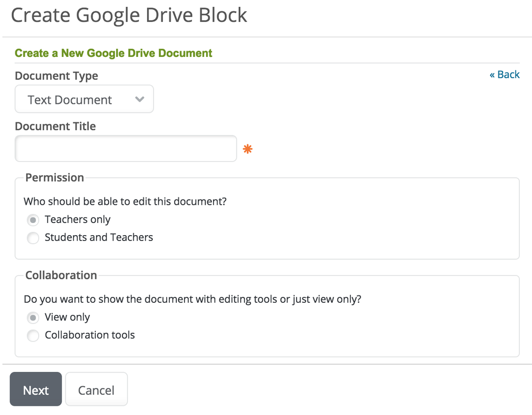Open the Document Type dropdown
The width and height of the screenshot is (532, 415).
pyautogui.click(x=84, y=99)
